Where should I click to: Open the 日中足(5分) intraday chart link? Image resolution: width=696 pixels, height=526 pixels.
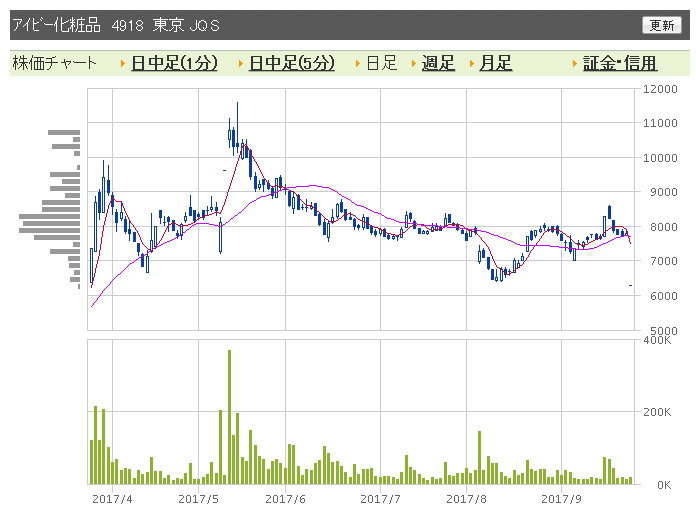coord(292,63)
